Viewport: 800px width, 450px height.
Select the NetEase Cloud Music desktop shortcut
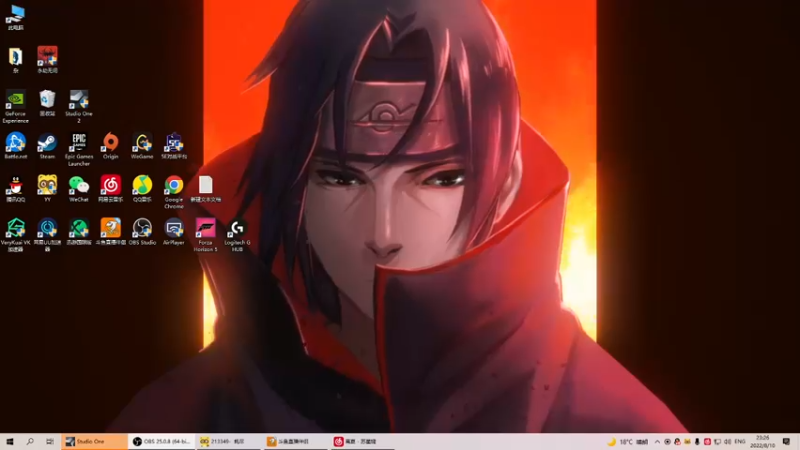111,189
